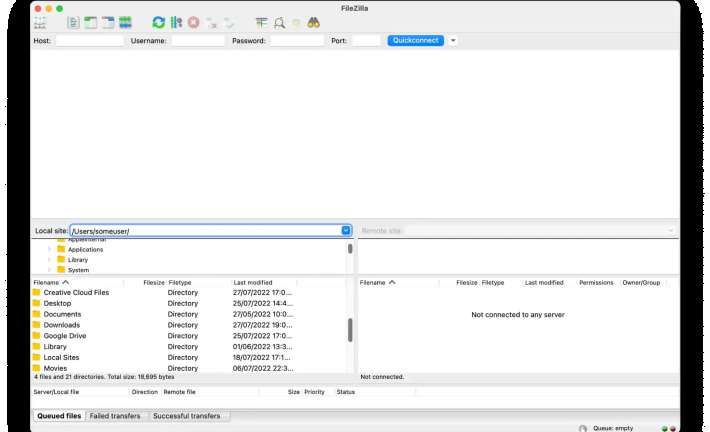Click the Quickconnect button
Screen dimensions: 710x432
pos(415,40)
